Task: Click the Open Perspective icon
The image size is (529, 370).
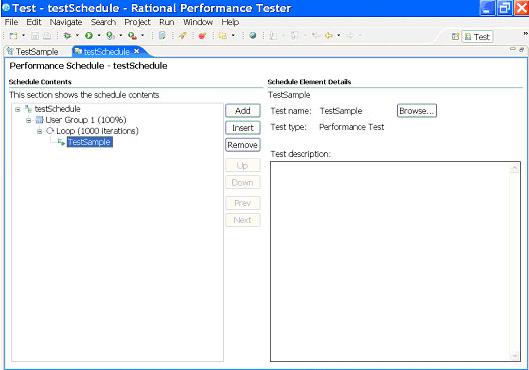Action: [455, 36]
